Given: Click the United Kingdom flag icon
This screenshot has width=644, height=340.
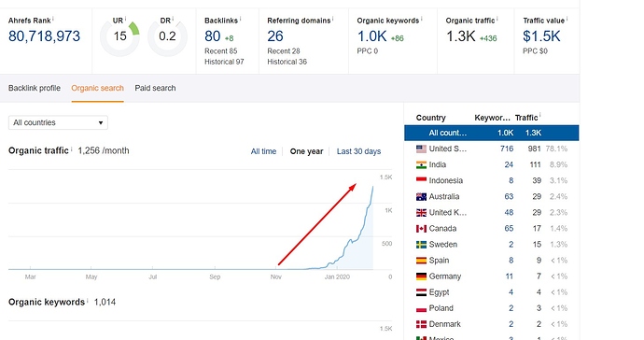Looking at the screenshot, I should point(421,213).
